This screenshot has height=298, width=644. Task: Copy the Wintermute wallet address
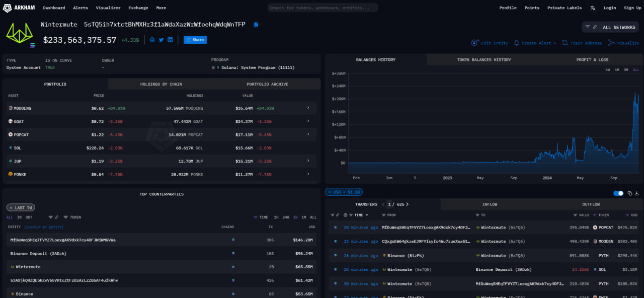(256, 25)
